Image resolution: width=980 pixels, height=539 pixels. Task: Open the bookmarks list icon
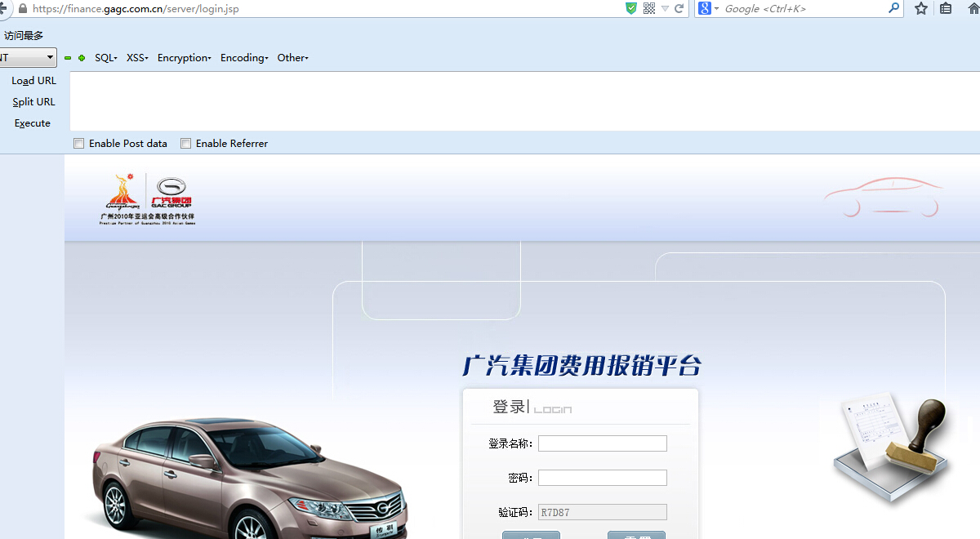click(946, 8)
